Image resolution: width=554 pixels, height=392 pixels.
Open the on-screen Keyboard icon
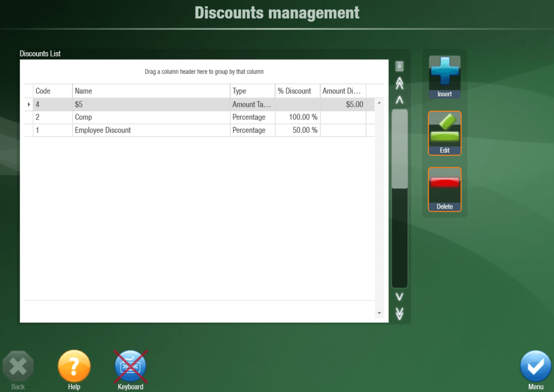click(x=130, y=366)
